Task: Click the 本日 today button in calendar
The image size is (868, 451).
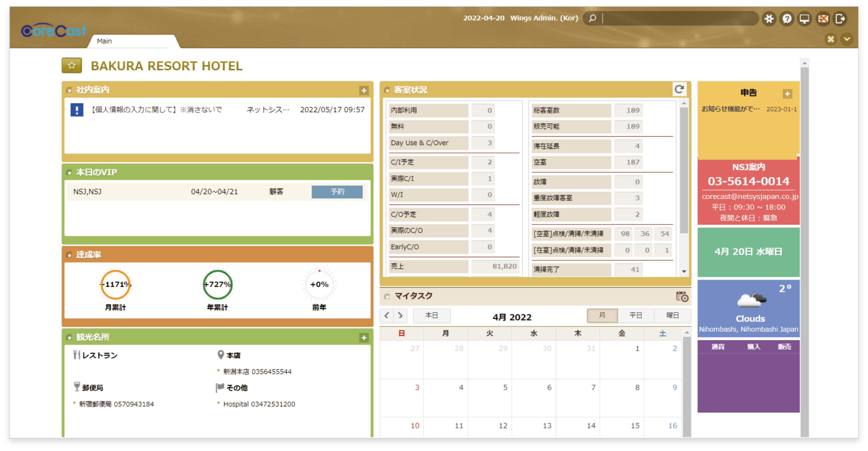Action: 432,315
